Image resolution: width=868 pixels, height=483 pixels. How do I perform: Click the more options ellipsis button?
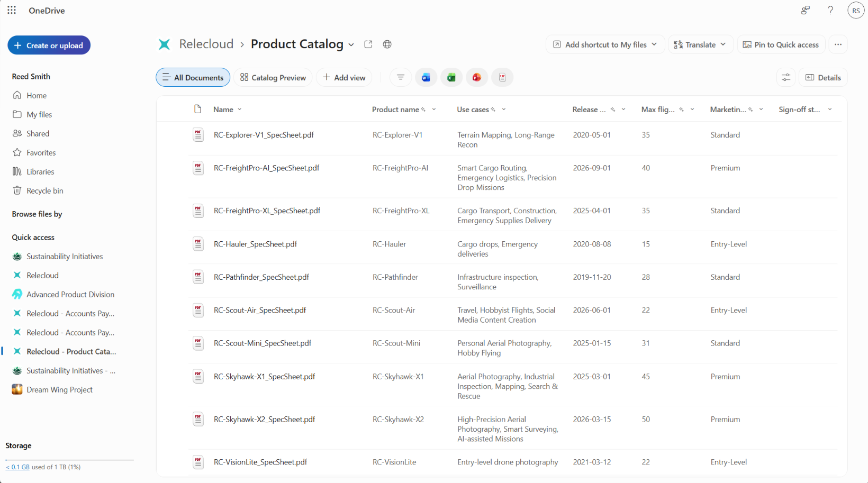click(x=838, y=45)
